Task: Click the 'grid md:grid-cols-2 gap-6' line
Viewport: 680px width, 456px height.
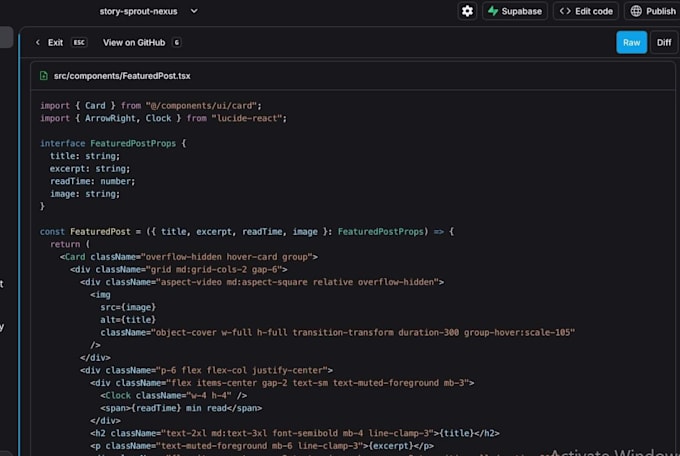Action: 179,269
